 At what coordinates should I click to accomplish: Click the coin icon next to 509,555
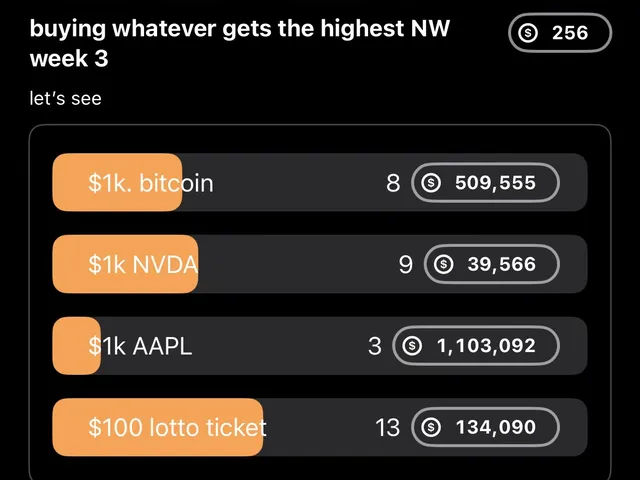pos(431,183)
